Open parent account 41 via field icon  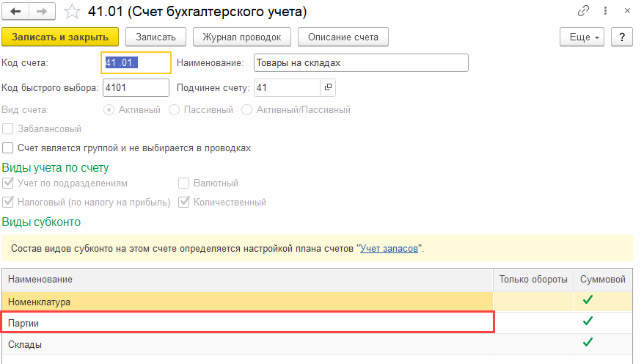click(x=328, y=88)
